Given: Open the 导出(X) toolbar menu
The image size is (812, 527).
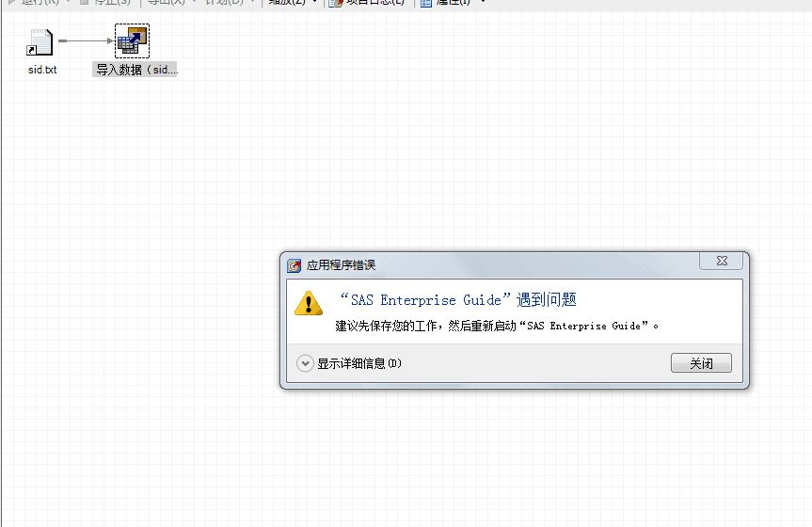Looking at the screenshot, I should point(171,2).
